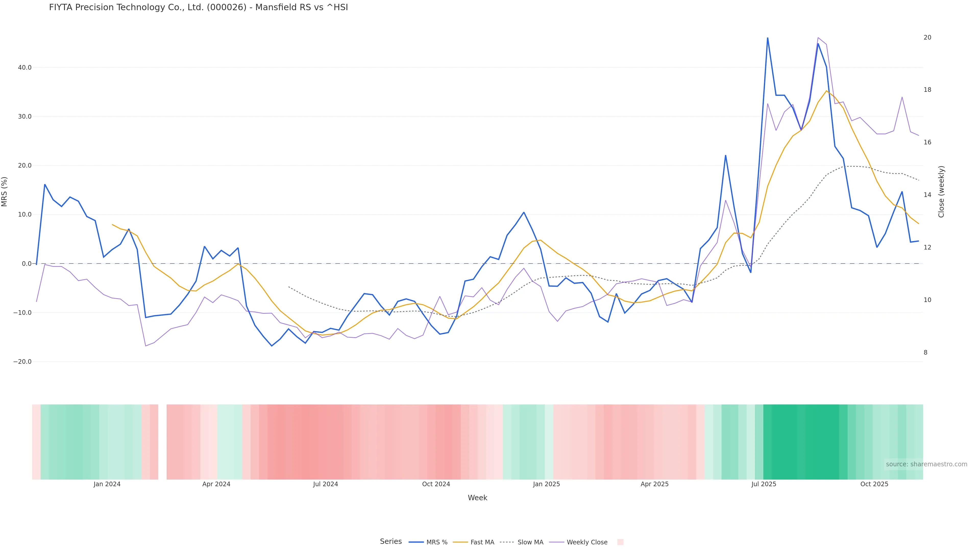Click the Jul 2025 x-axis tick label
Screen dimensions: 980x551
point(764,484)
